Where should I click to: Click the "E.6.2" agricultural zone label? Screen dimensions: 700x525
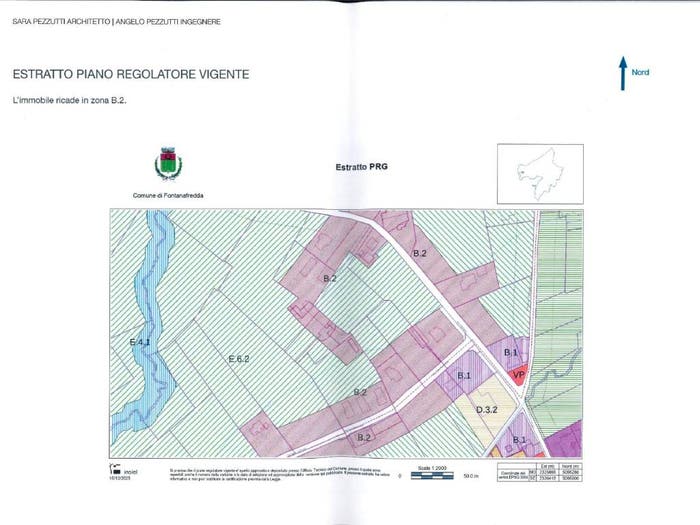tap(239, 359)
